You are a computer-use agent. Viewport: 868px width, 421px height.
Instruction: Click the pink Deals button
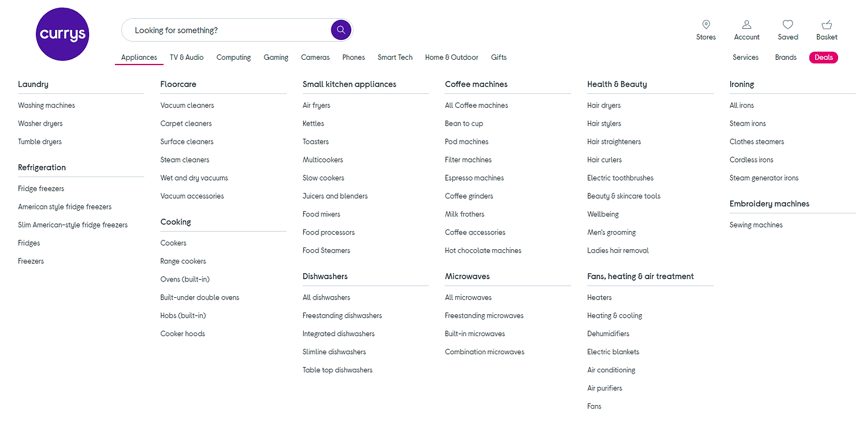pyautogui.click(x=823, y=57)
